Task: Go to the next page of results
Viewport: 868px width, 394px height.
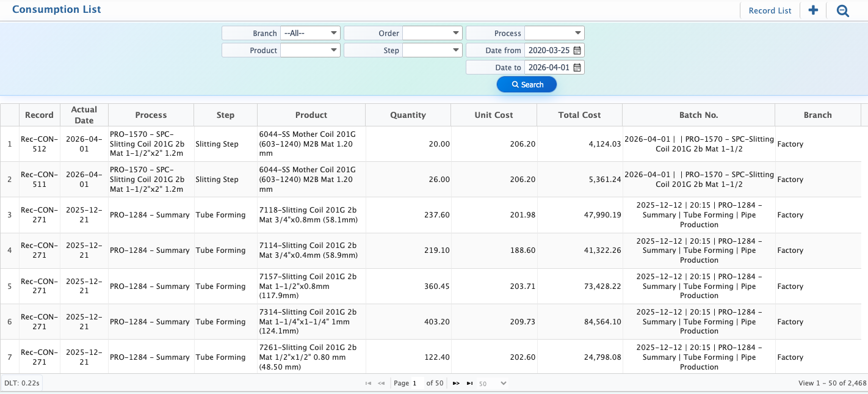Action: click(x=456, y=383)
